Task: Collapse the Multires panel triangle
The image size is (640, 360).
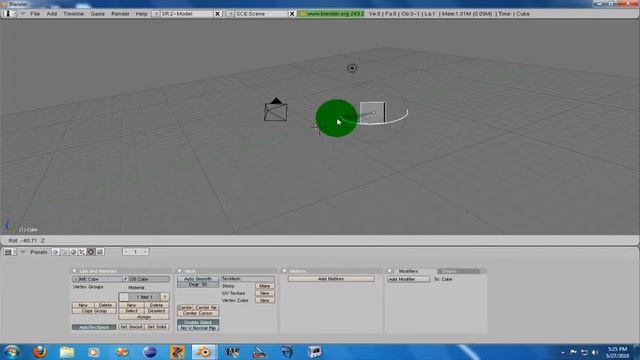Action: click(284, 271)
